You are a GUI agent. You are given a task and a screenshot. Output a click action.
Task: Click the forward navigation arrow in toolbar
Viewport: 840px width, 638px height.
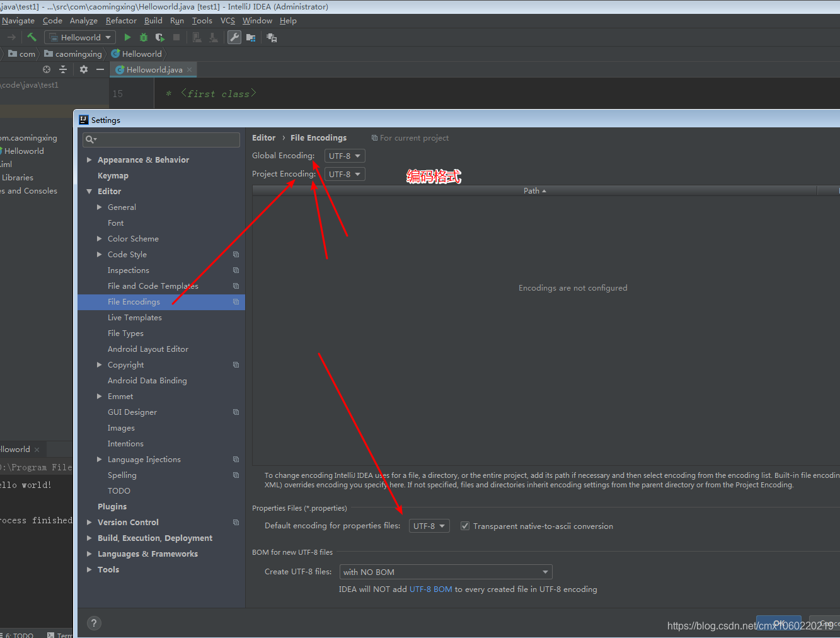11,37
